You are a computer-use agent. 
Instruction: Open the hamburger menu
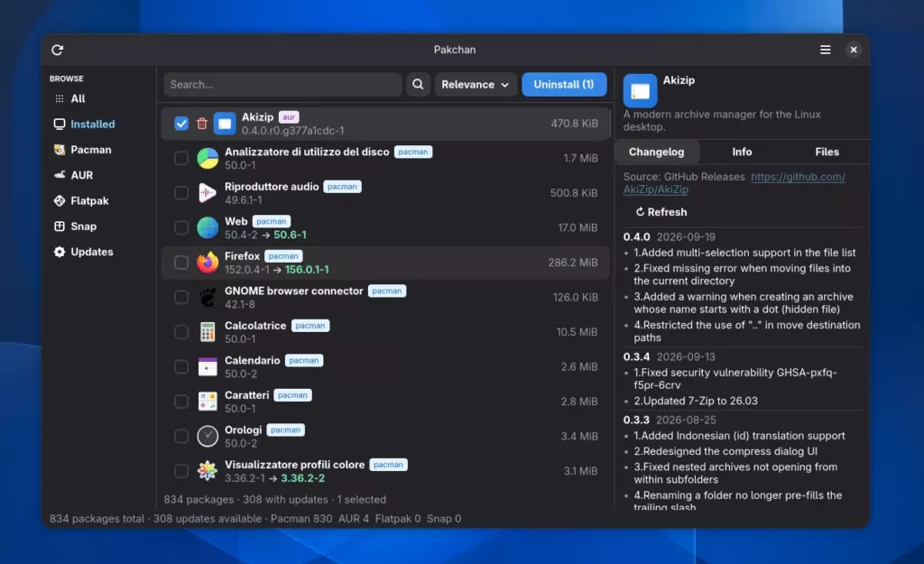point(825,51)
